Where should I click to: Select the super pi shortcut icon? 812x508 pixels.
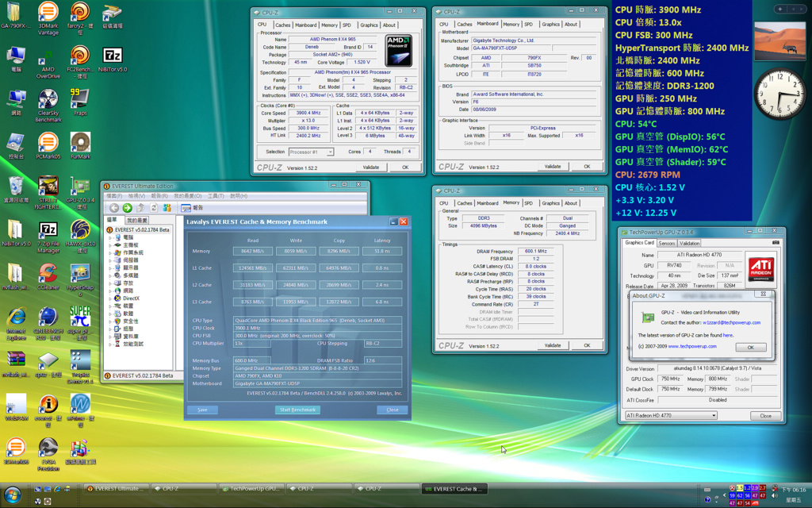point(80,324)
